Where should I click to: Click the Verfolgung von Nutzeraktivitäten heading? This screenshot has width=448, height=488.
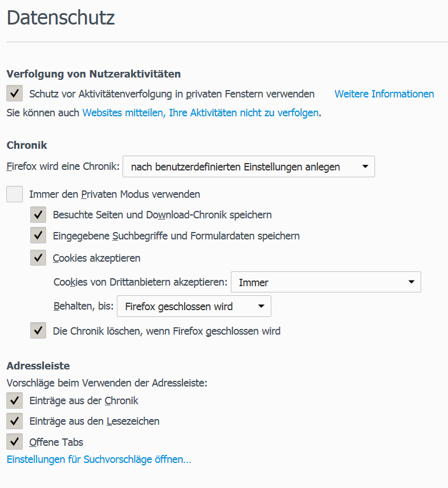click(x=93, y=74)
